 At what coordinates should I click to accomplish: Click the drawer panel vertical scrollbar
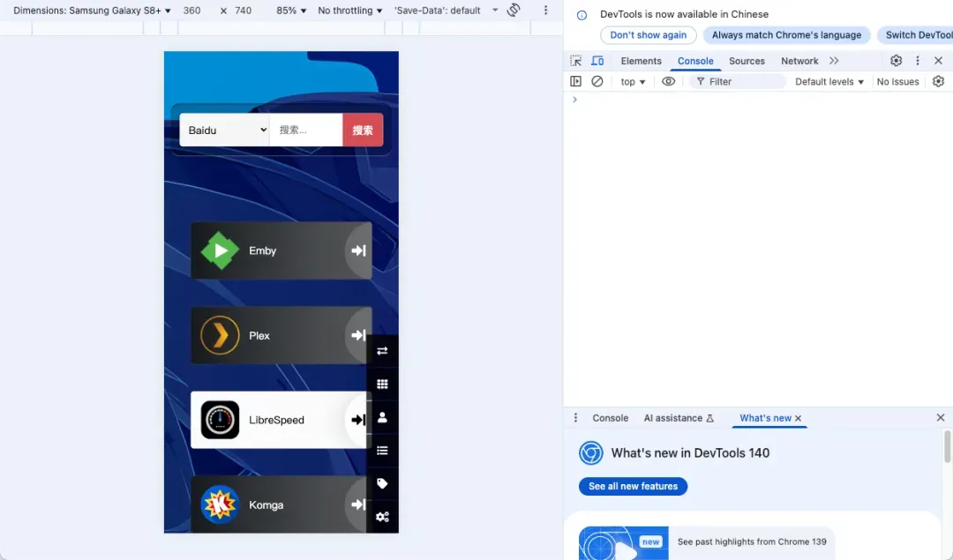(947, 446)
